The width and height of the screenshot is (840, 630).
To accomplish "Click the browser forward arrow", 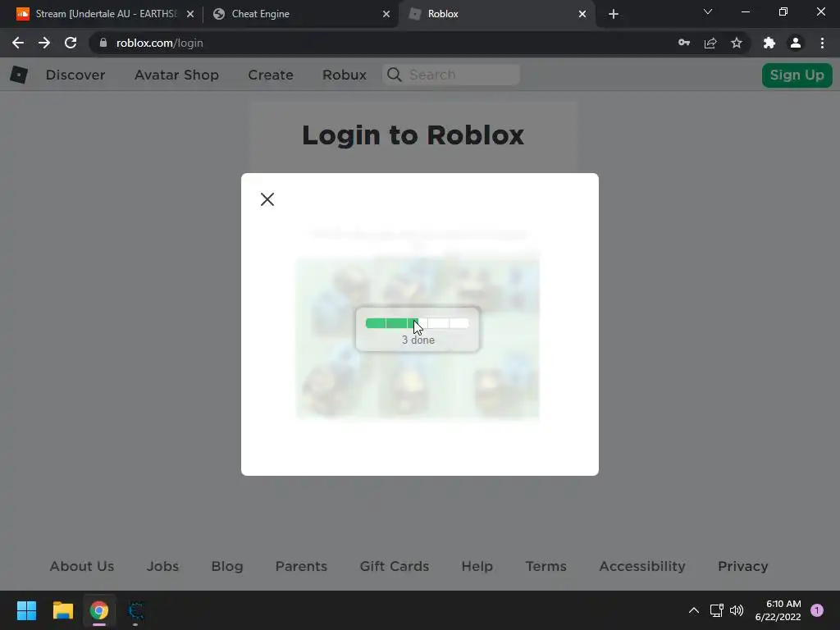I will 44,43.
